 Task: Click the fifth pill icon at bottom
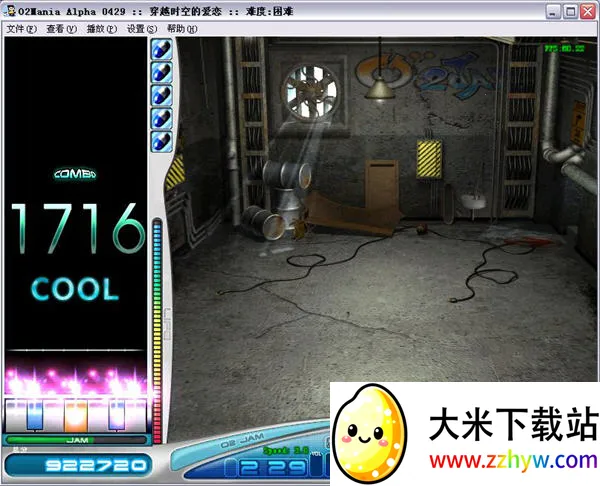(160, 141)
